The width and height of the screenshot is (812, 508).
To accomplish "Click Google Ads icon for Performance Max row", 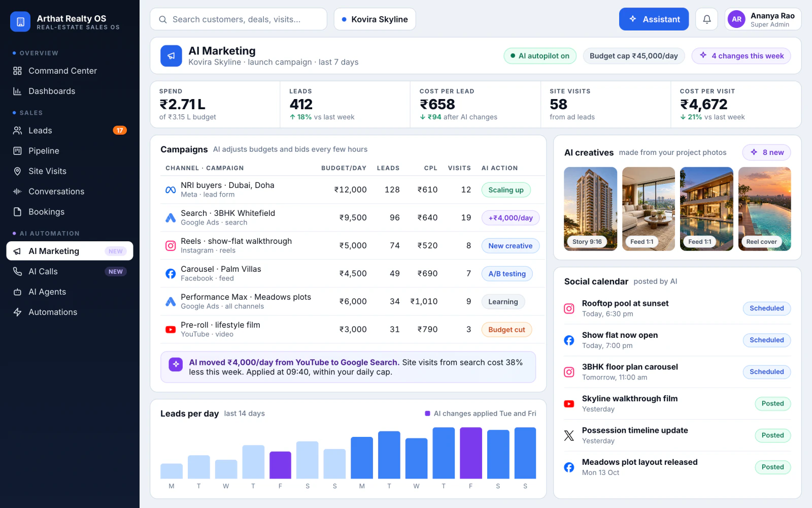I will click(171, 302).
